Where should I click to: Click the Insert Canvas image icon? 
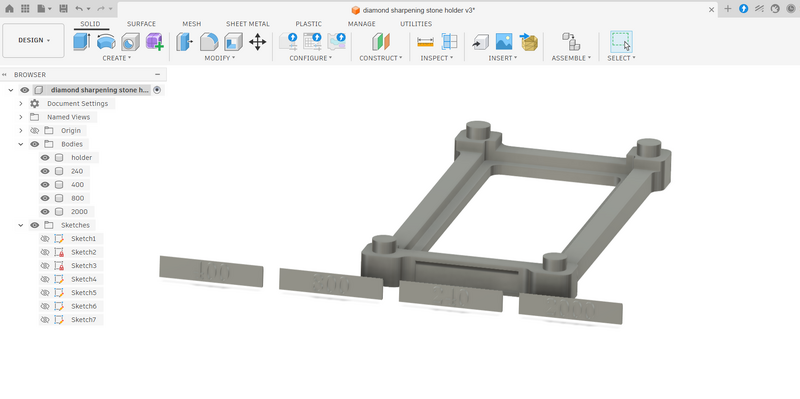[504, 41]
